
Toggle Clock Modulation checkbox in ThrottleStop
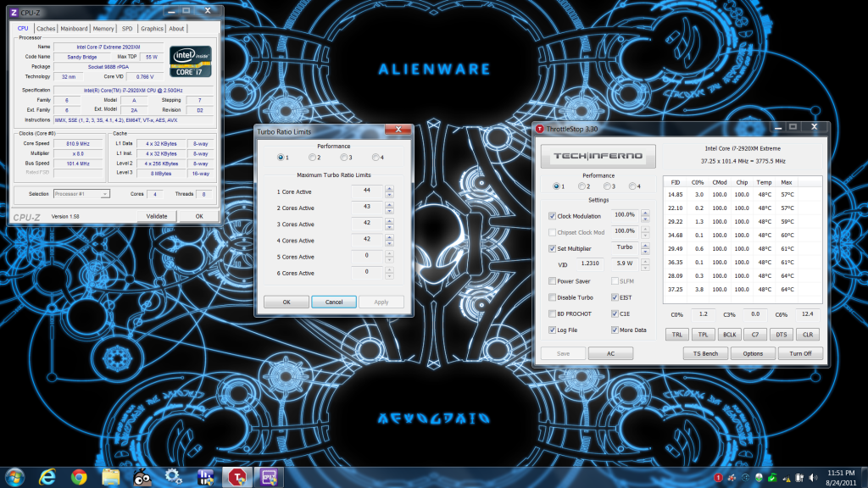point(552,216)
